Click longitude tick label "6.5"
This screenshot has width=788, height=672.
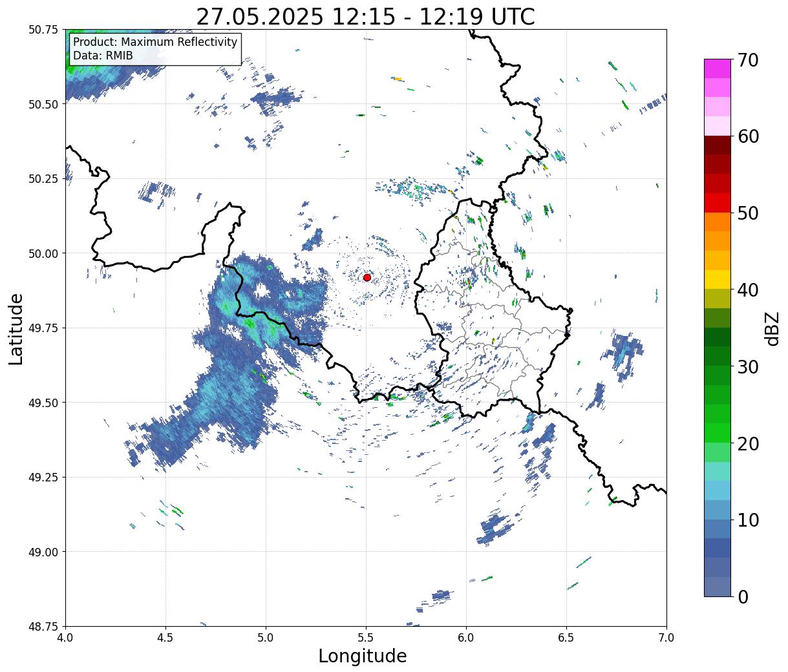[x=566, y=638]
